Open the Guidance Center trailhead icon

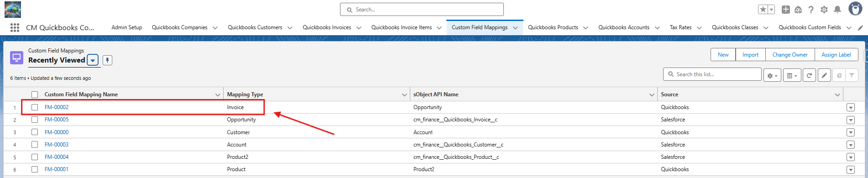point(798,10)
